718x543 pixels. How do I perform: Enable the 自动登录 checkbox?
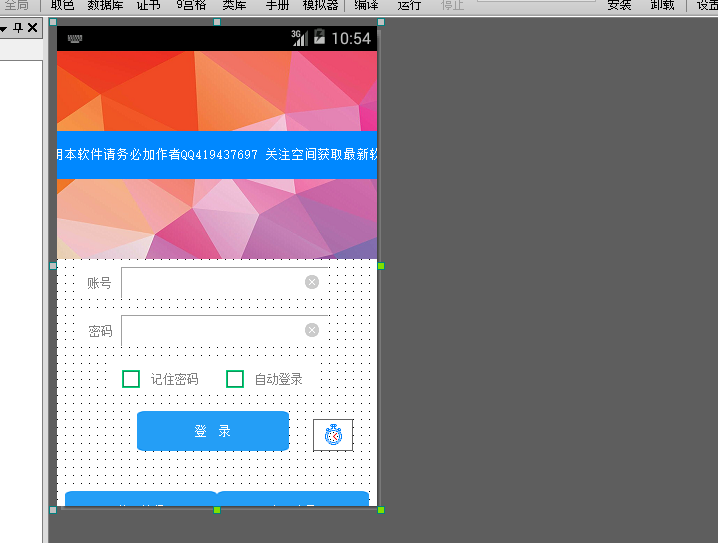235,379
